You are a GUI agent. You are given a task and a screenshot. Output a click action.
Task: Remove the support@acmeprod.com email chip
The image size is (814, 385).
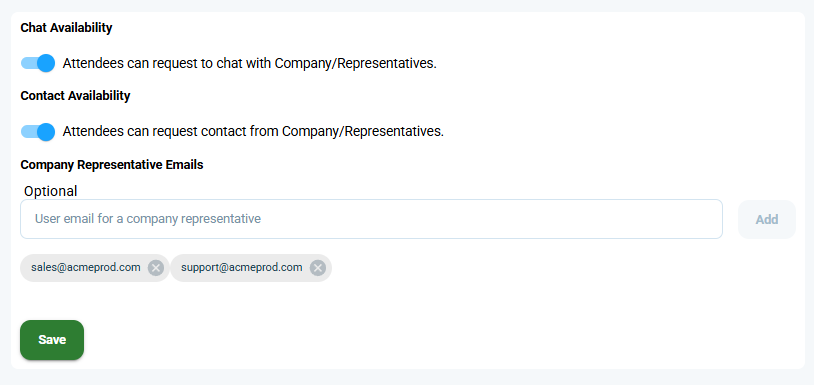[318, 268]
